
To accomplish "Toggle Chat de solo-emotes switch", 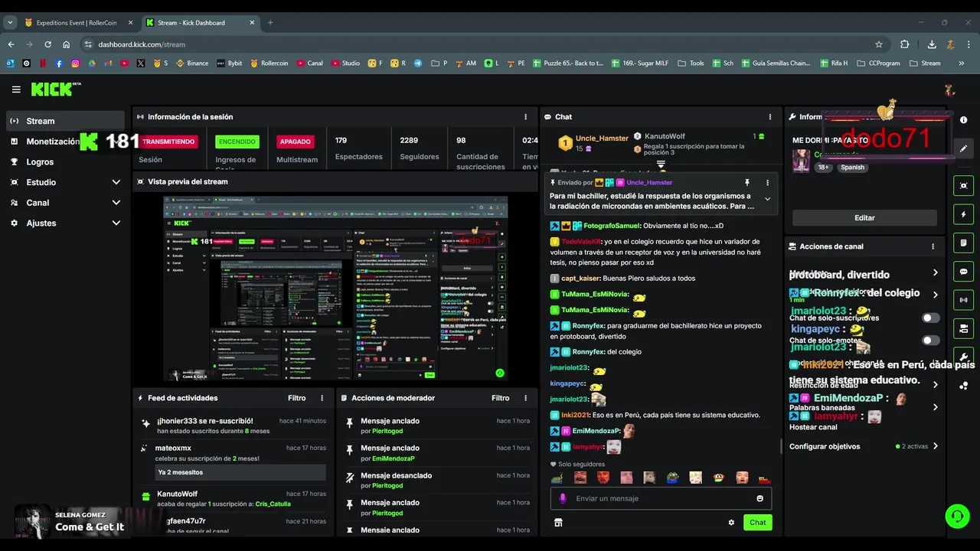I will pos(930,341).
